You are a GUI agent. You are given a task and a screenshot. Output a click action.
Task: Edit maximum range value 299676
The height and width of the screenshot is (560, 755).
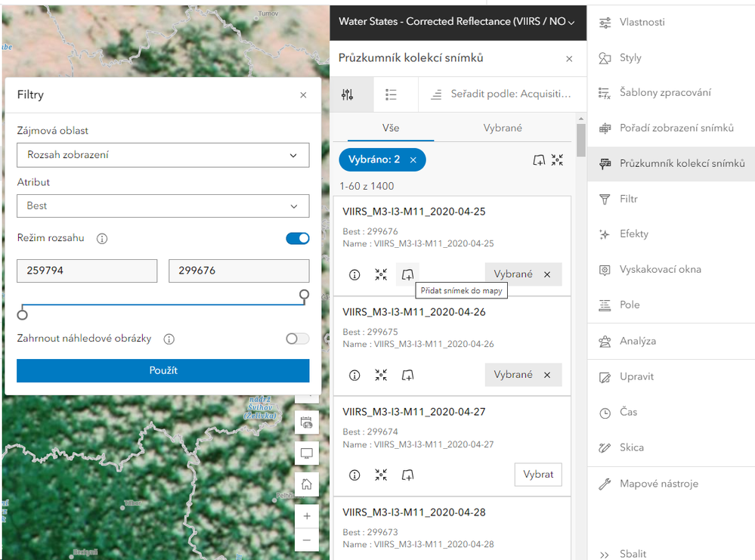click(x=239, y=271)
